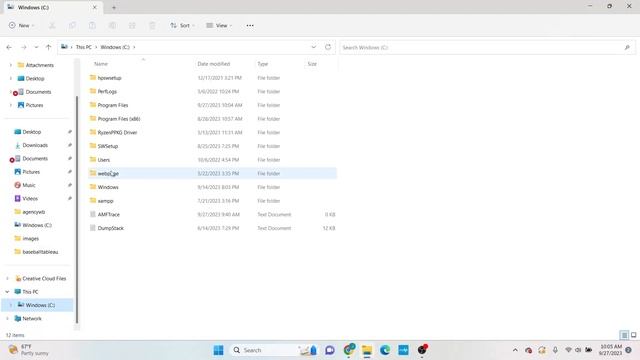Expand Creative Cloud Files tree node
Image resolution: width=640 pixels, height=360 pixels.
click(x=7, y=278)
